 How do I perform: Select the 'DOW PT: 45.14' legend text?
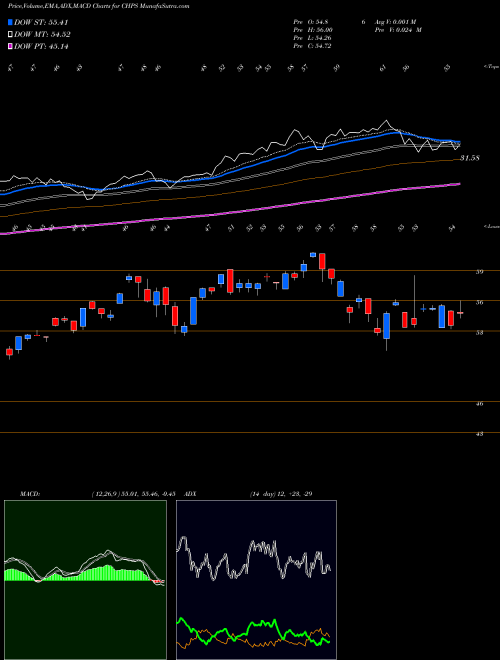tap(41, 46)
